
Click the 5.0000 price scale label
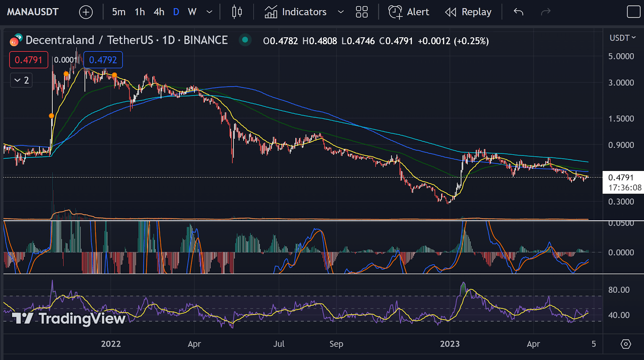click(x=621, y=56)
